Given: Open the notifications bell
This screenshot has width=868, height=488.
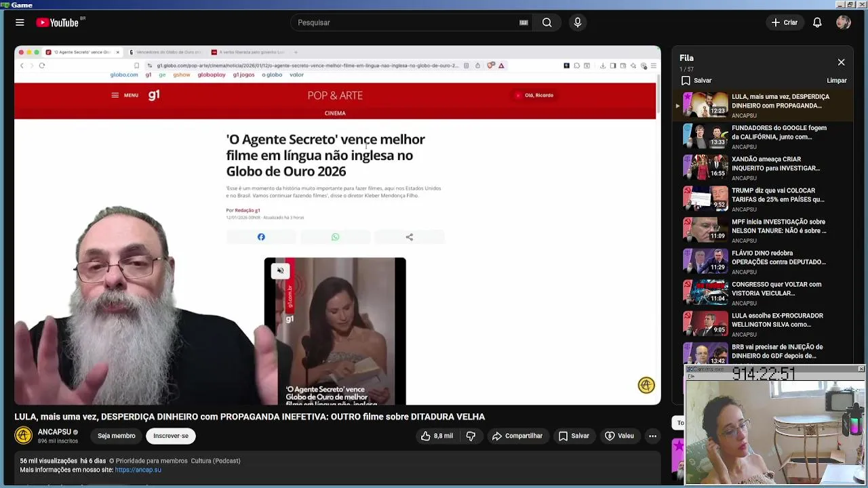Looking at the screenshot, I should [817, 22].
